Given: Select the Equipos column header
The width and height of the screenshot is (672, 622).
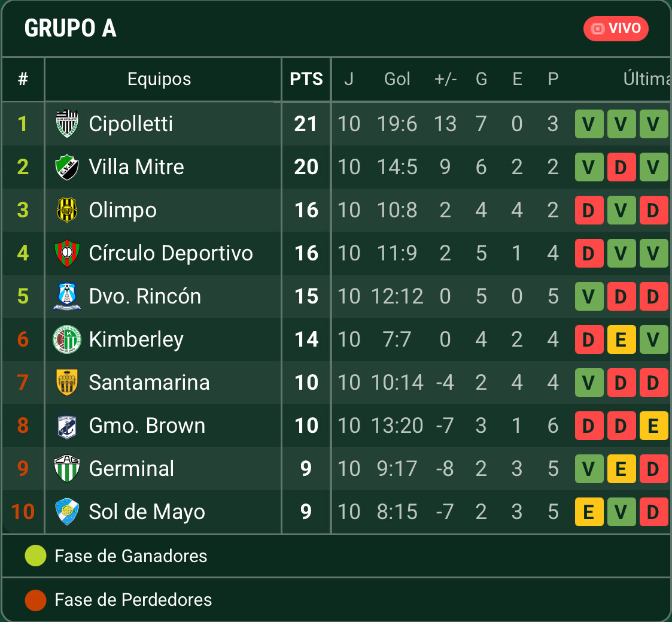Looking at the screenshot, I should coord(159,79).
